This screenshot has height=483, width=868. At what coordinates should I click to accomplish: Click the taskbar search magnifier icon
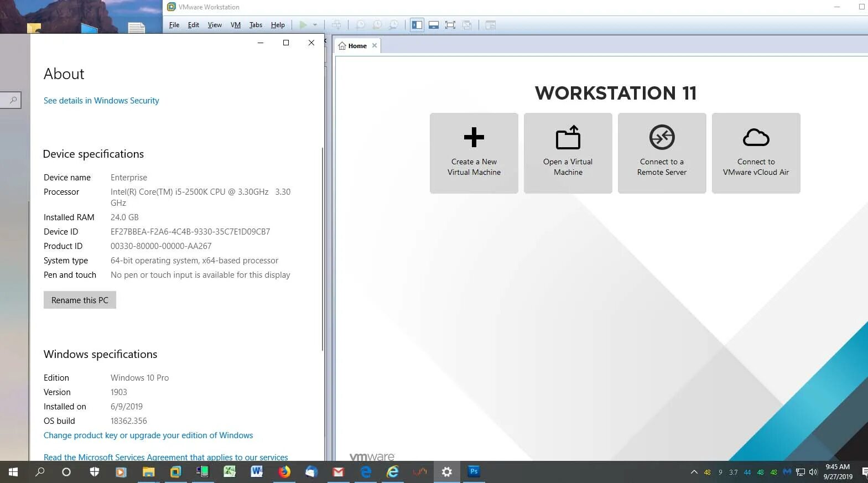[x=40, y=472]
